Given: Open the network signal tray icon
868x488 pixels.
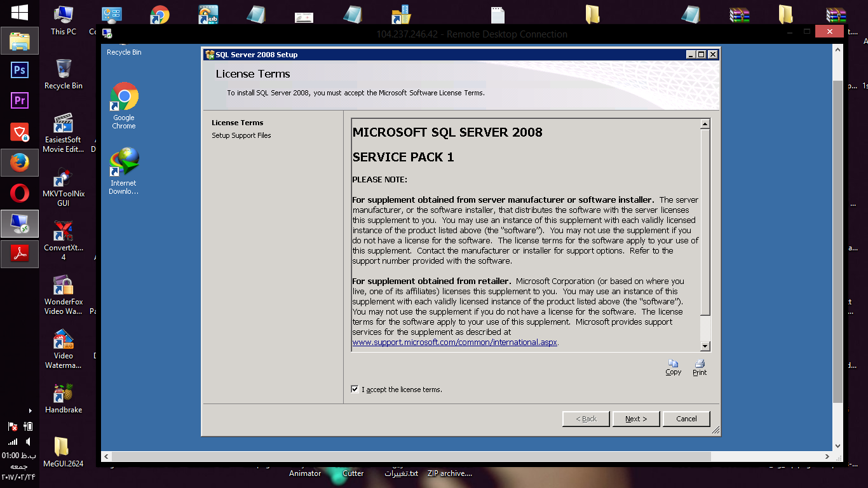Looking at the screenshot, I should coord(12,441).
